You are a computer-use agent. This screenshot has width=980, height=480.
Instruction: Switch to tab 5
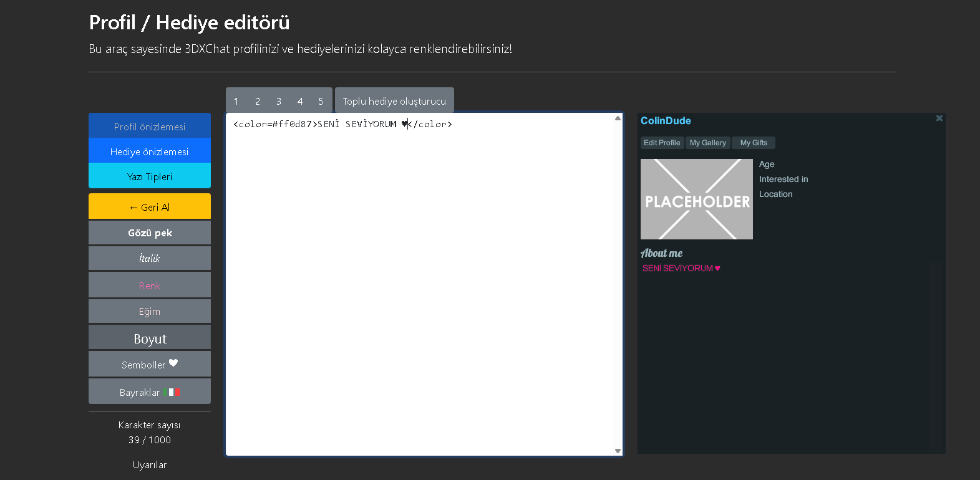321,101
